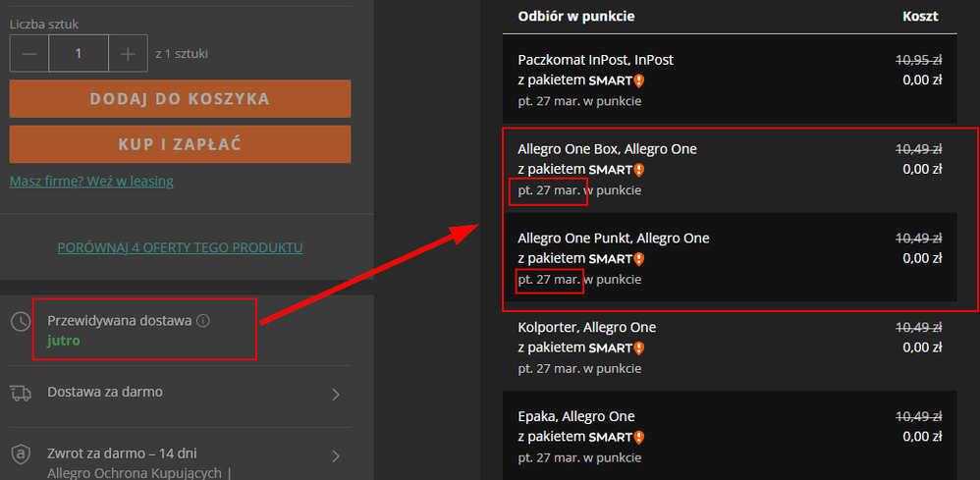Open PORÓWNAJ 4 OFERTY TEGO PRODUKTU link

(x=180, y=247)
